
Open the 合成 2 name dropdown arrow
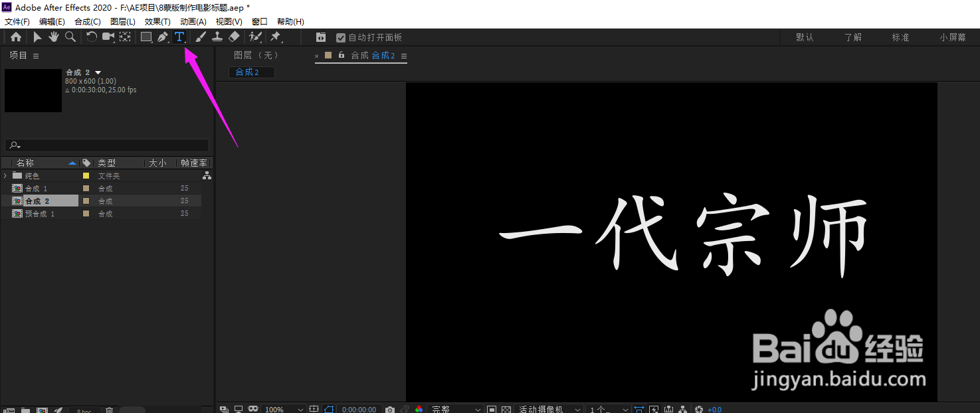[x=98, y=72]
